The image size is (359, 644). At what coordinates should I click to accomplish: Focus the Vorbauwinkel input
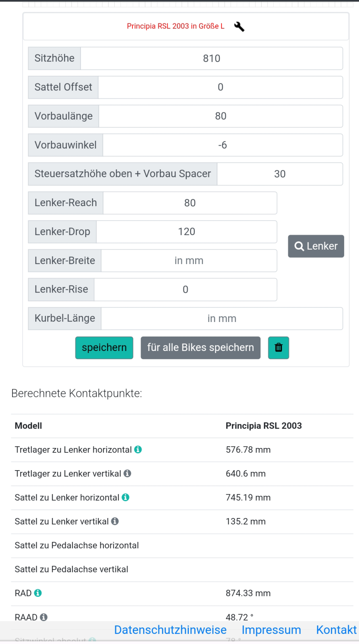pyautogui.click(x=223, y=145)
